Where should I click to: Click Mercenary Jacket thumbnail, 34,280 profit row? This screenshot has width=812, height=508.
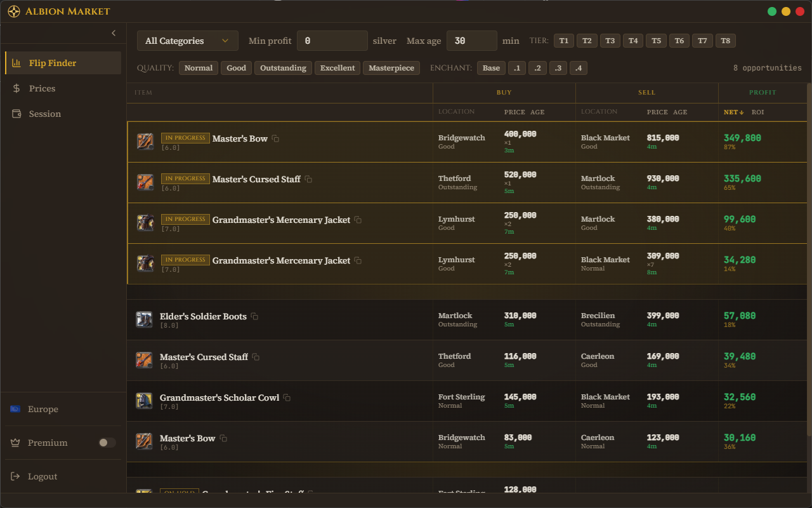145,264
